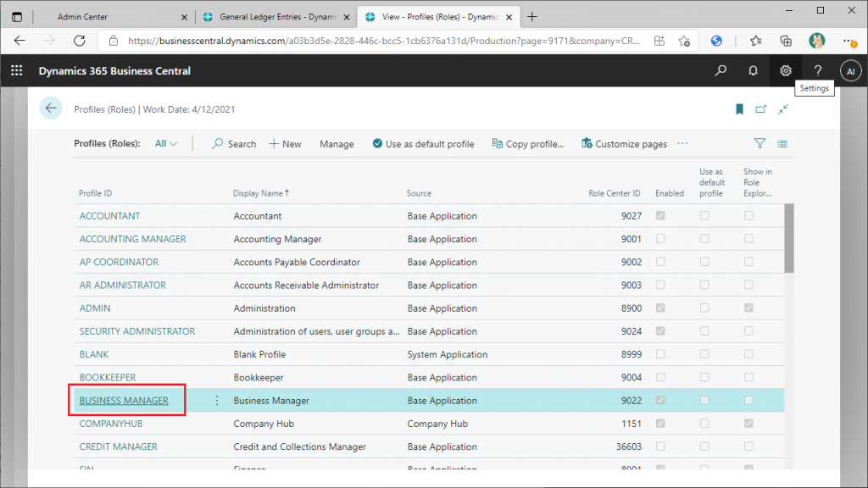868x488 pixels.
Task: Click the vertical scrollbar thumb of the list
Action: coord(789,238)
